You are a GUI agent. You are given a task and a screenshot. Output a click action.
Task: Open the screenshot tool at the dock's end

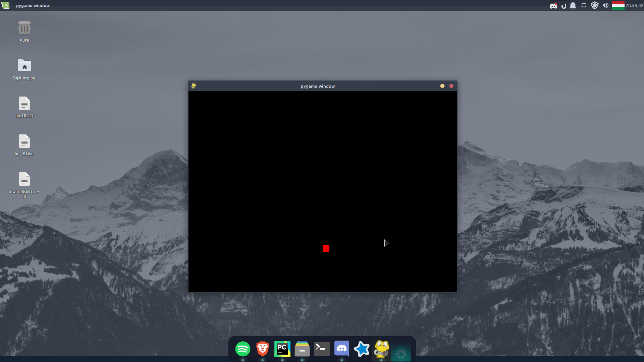401,352
